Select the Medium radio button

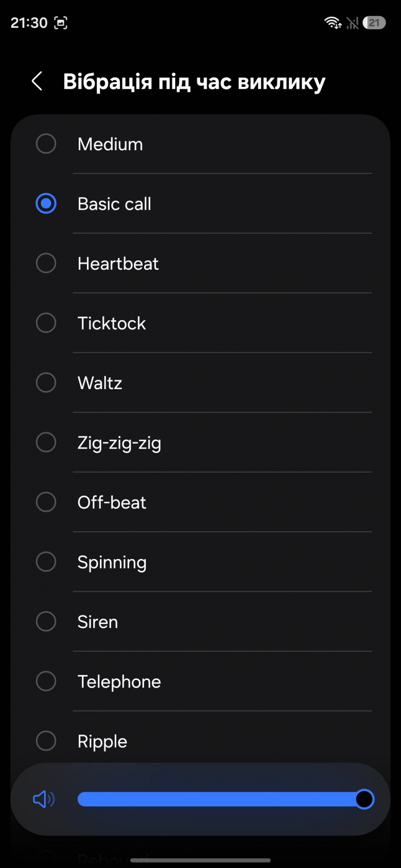46,144
